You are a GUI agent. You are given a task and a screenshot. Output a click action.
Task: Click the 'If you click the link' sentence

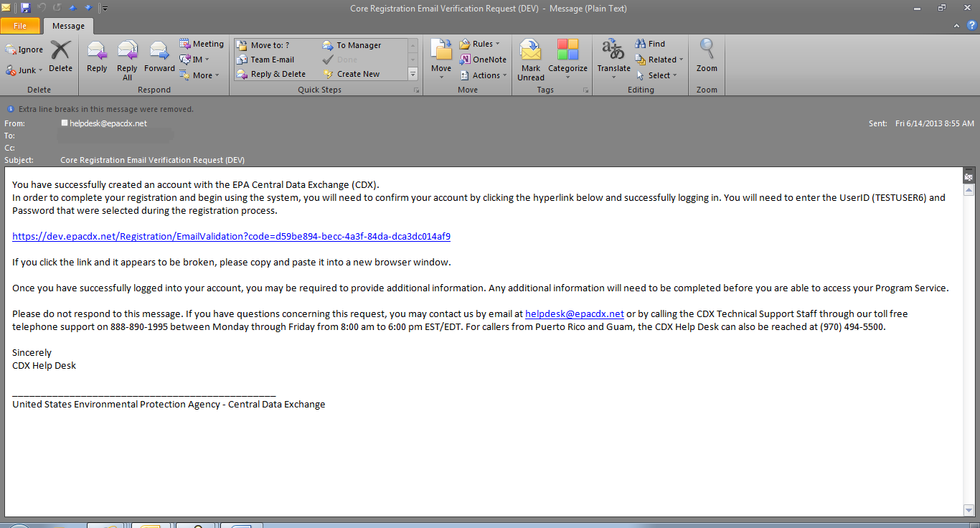pos(232,262)
